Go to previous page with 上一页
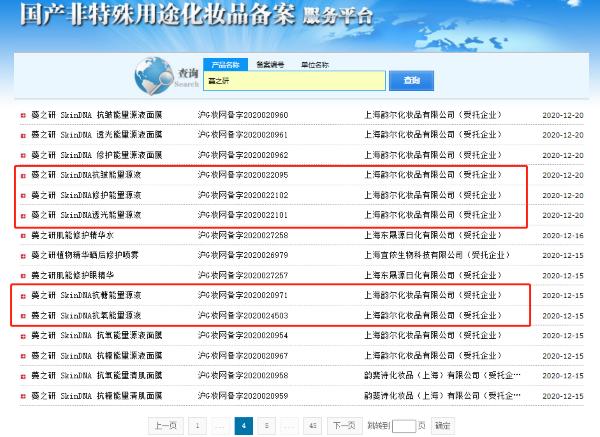 [x=166, y=425]
